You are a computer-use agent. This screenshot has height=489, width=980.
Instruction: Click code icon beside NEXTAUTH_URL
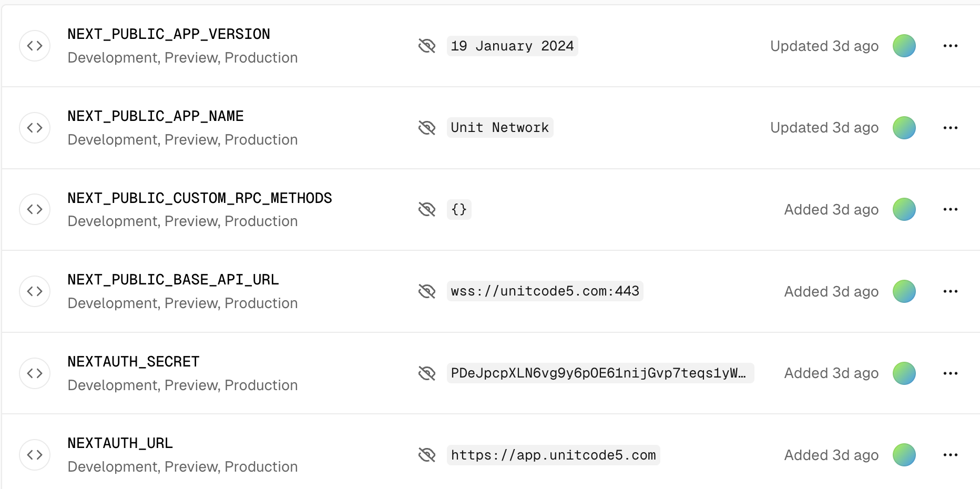pos(35,455)
